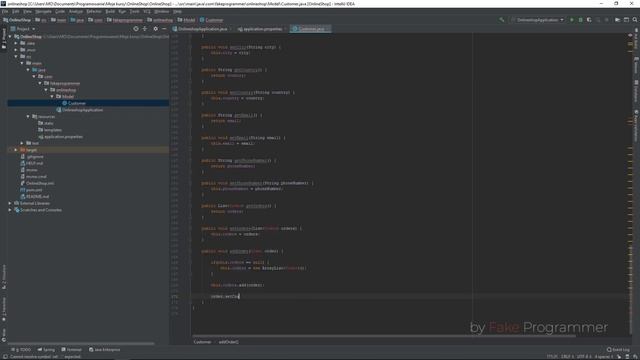
Task: Open the Ant Build tool window on right stripe
Action: (636, 38)
